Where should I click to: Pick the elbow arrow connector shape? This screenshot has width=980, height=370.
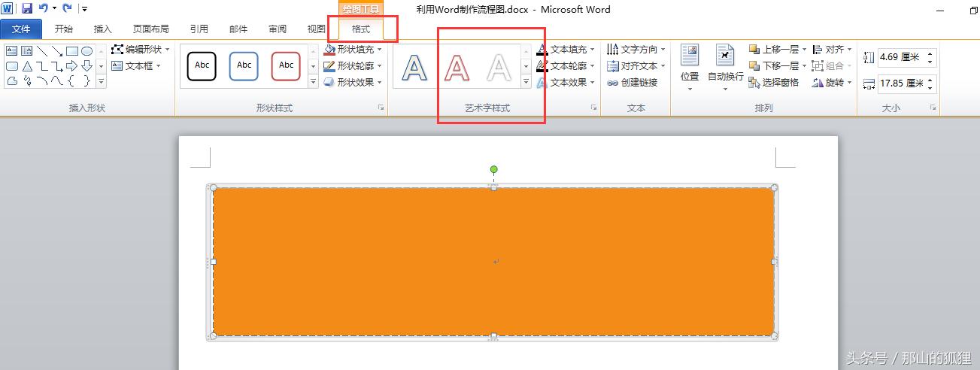pos(57,66)
